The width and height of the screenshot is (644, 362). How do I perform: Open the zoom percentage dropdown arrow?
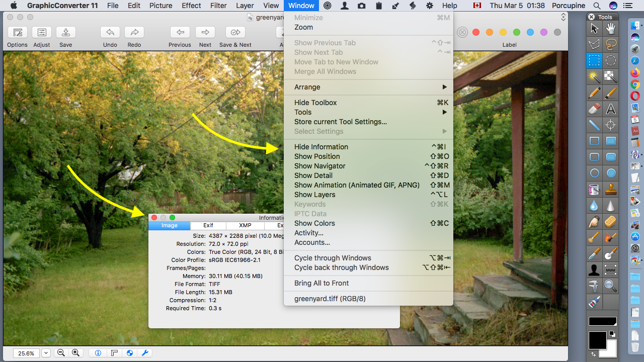click(46, 353)
